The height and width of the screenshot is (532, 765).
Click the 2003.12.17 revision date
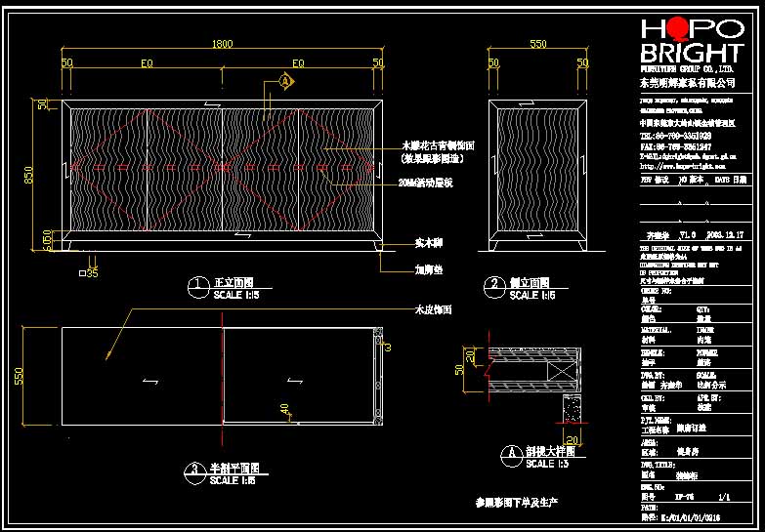(725, 235)
